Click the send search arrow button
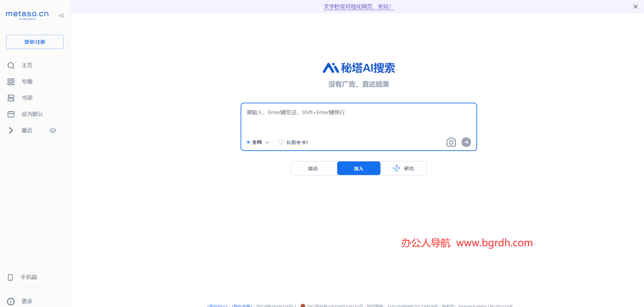The image size is (644, 307). pos(466,142)
